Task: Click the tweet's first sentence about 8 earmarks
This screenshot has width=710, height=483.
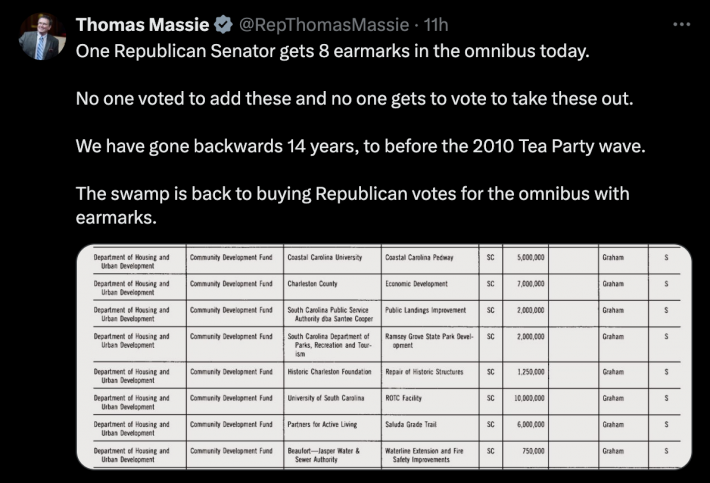Action: click(333, 49)
